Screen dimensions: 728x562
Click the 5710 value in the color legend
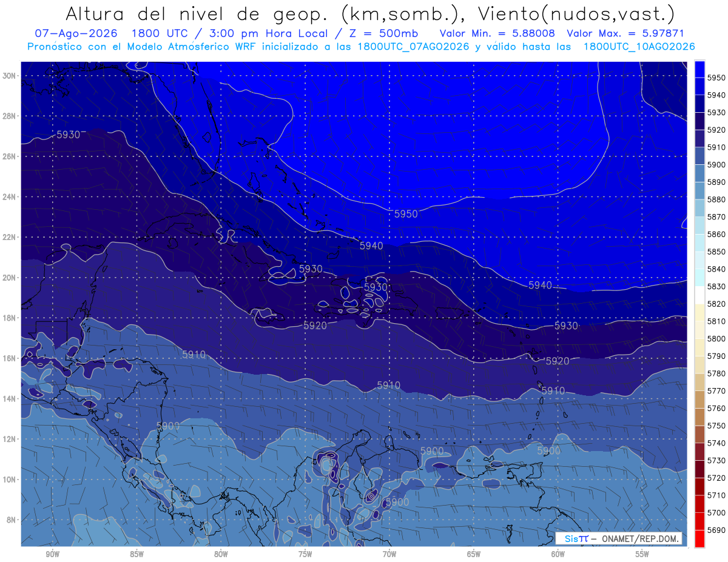(716, 495)
